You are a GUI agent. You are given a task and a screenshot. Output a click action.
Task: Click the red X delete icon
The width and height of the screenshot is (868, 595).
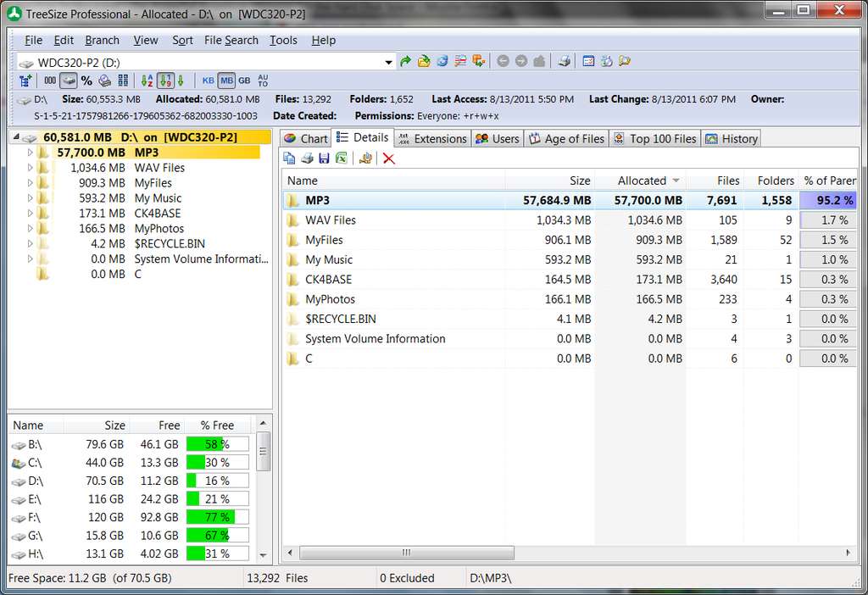(388, 158)
